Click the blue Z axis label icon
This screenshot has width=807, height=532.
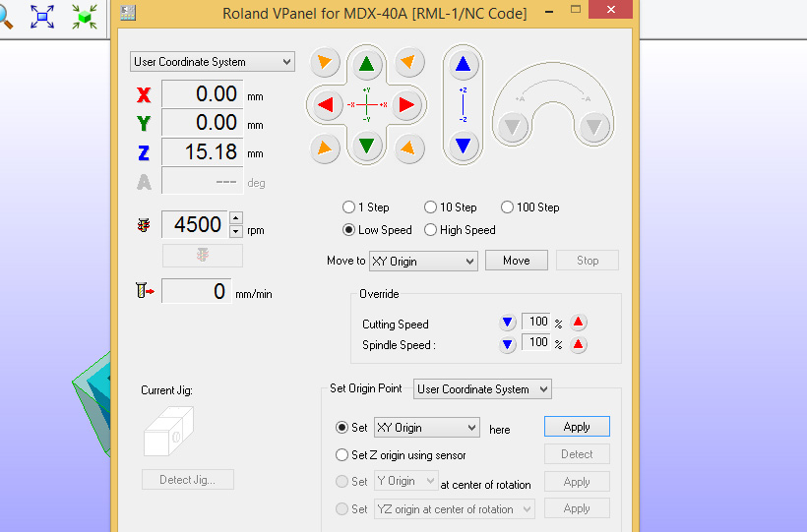[144, 152]
